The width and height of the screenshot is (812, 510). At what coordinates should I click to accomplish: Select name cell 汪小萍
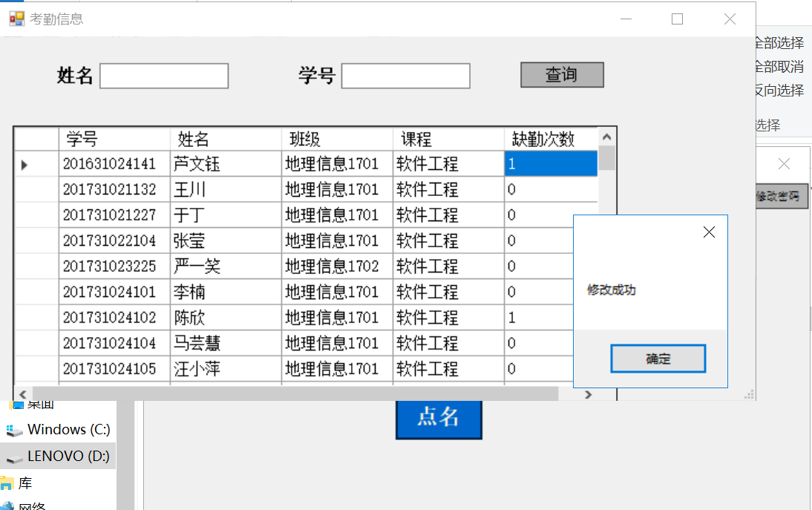pyautogui.click(x=226, y=369)
